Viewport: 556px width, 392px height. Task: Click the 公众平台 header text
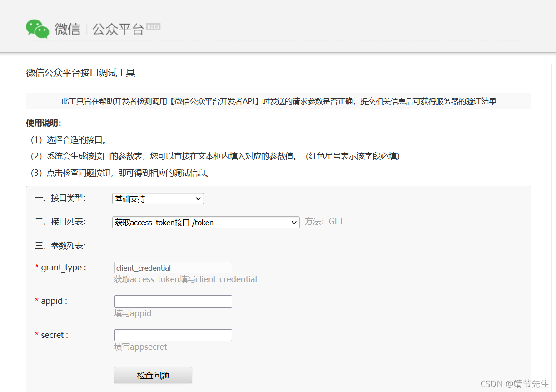(x=118, y=30)
